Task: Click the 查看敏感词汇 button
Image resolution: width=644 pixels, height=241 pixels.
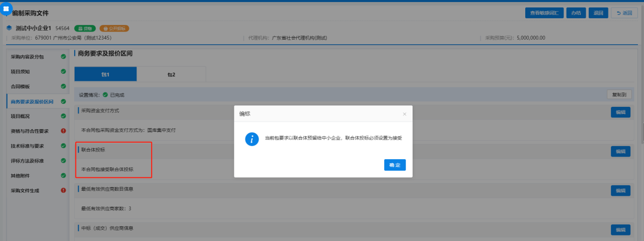Action: (544, 13)
